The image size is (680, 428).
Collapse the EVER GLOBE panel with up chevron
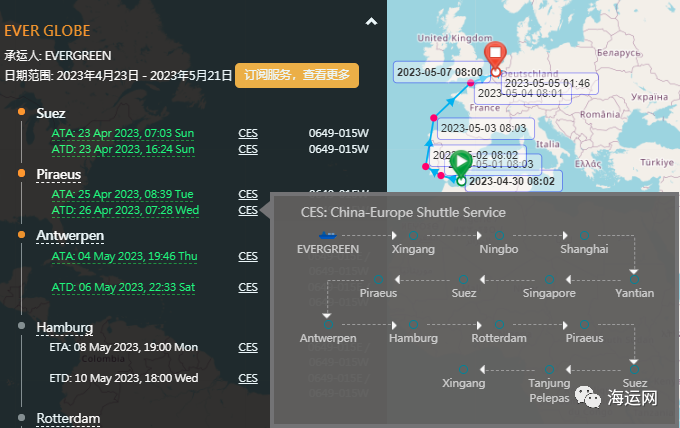pyautogui.click(x=371, y=22)
